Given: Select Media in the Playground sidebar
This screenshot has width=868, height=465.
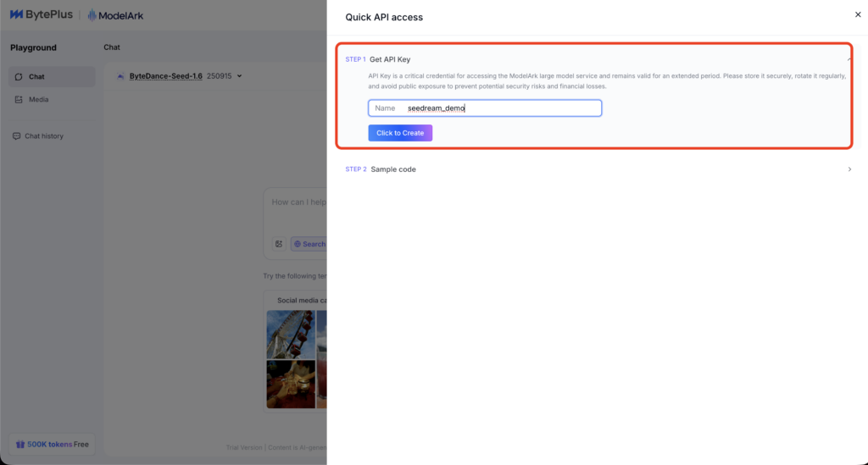Looking at the screenshot, I should [39, 100].
